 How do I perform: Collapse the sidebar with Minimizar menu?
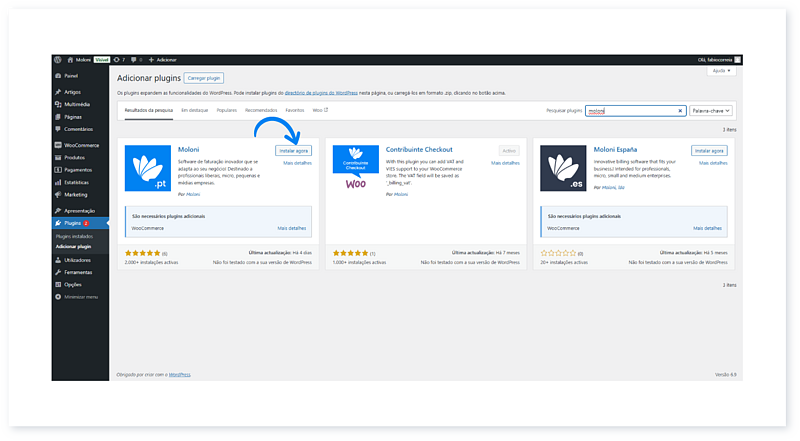point(80,297)
